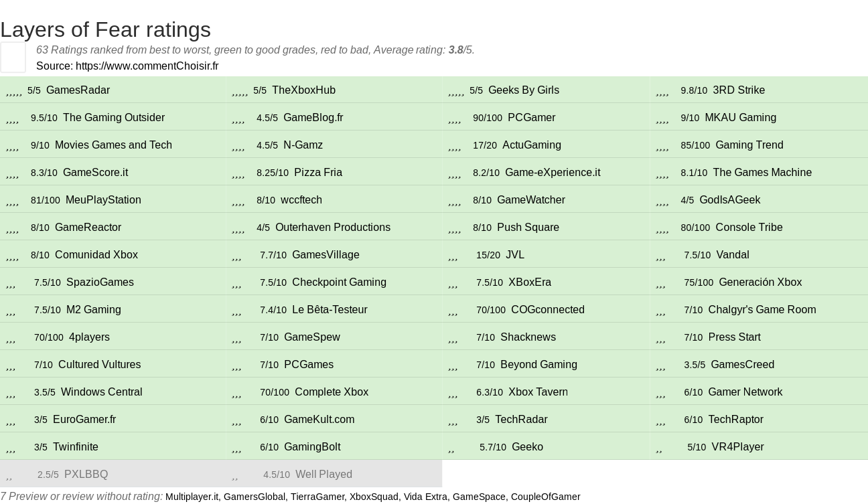This screenshot has height=504, width=868.
Task: Click the star icons next to TheXboxHub
Action: coord(240,91)
